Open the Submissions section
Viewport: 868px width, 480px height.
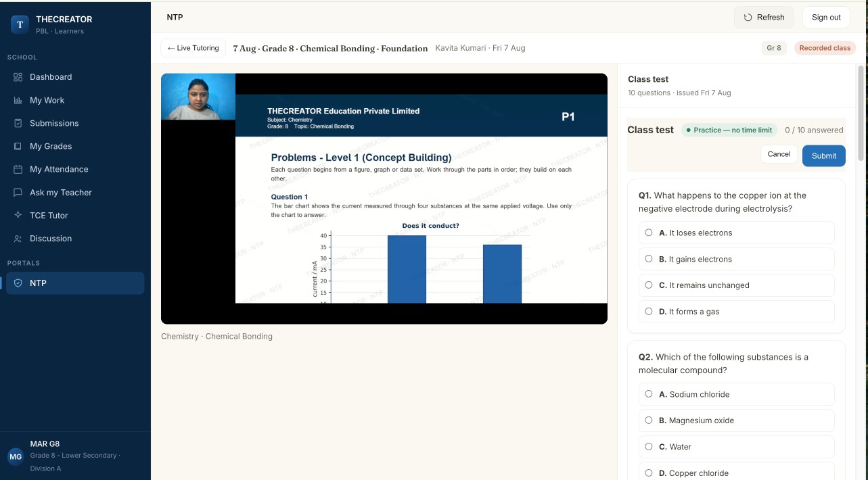tap(75, 123)
